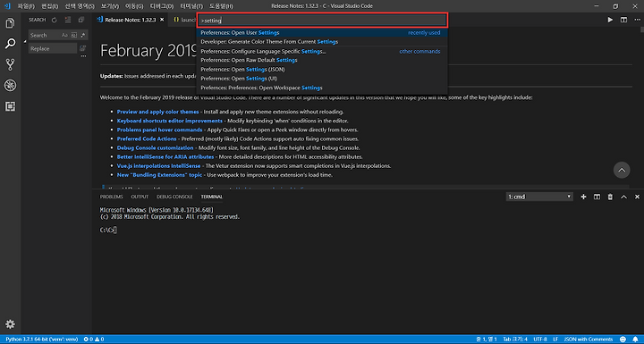This screenshot has height=344, width=644.
Task: Select the Search magnifier in activity bar
Action: [x=10, y=44]
